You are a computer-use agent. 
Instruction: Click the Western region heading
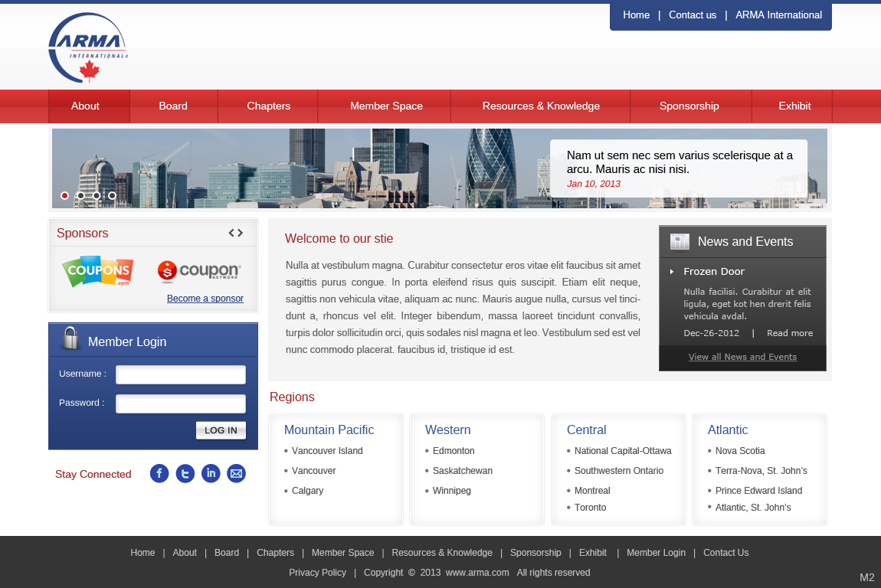click(448, 430)
